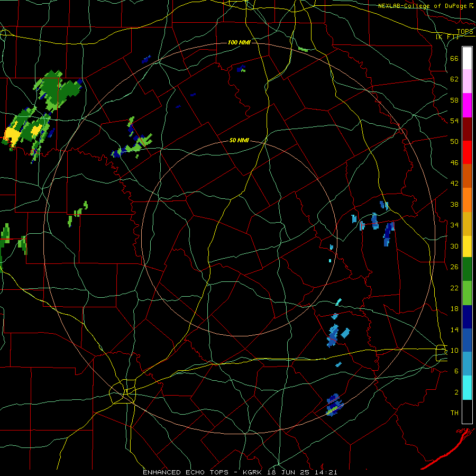Click the 'ENHANCED ECHO TOPS' caption text
Viewport: 476px width, 476px height.
tap(186, 472)
